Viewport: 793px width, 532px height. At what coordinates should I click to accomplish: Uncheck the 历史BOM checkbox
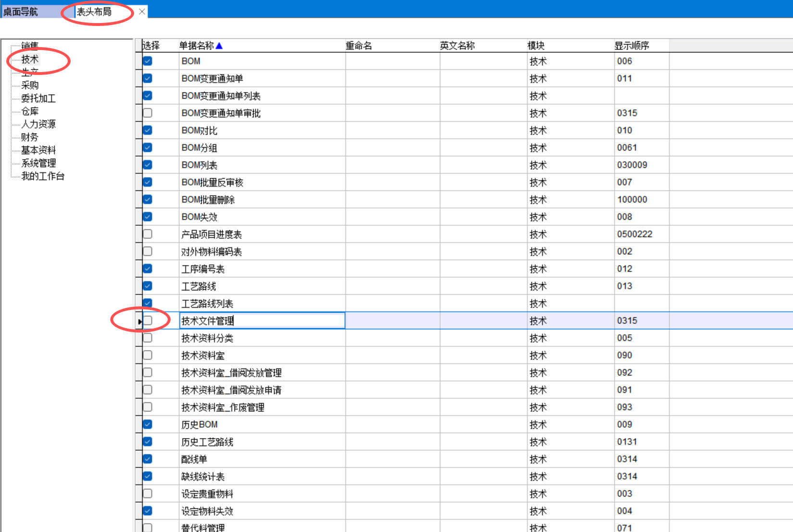pyautogui.click(x=148, y=424)
